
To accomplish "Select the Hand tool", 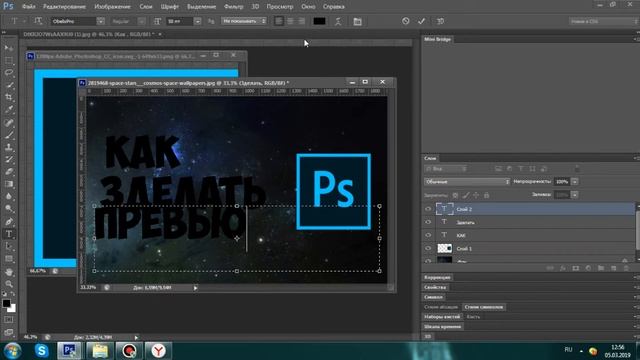I will pyautogui.click(x=9, y=272).
